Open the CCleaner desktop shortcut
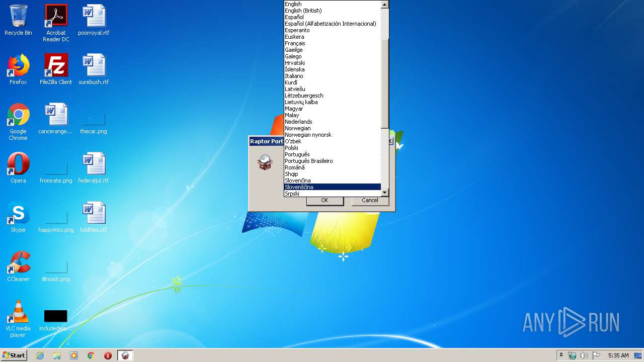The width and height of the screenshot is (644, 362). pyautogui.click(x=18, y=266)
